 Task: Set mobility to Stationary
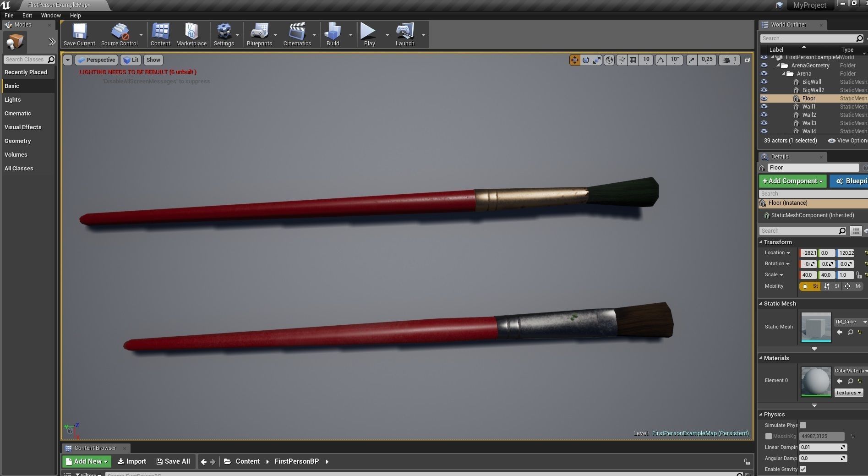pyautogui.click(x=832, y=286)
